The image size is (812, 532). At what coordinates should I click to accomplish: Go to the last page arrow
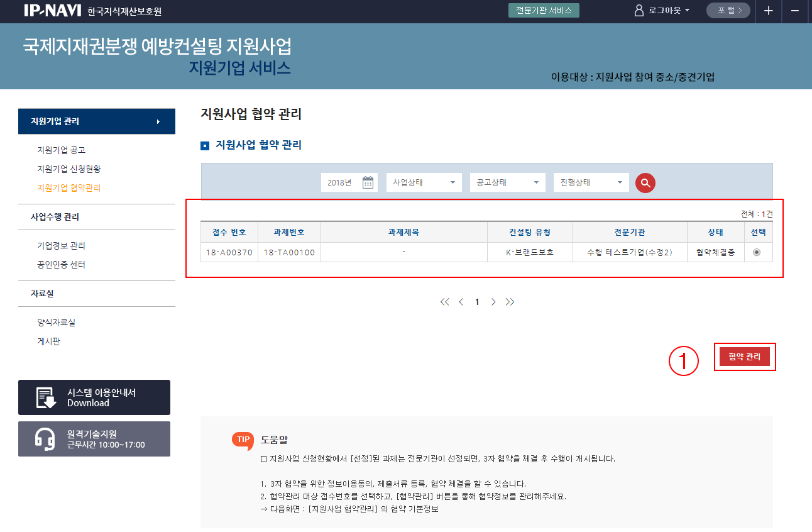[510, 302]
